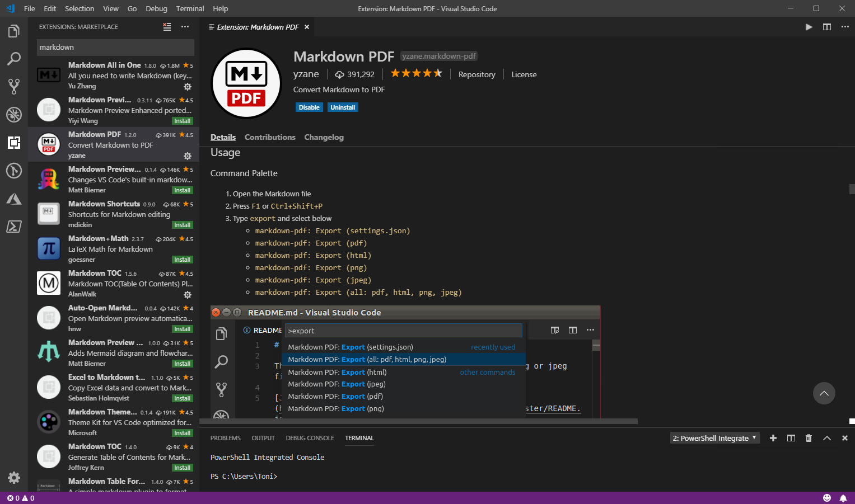Open the PowerShell Integrated terminal dropdown
Image resolution: width=855 pixels, height=504 pixels.
[x=714, y=438]
